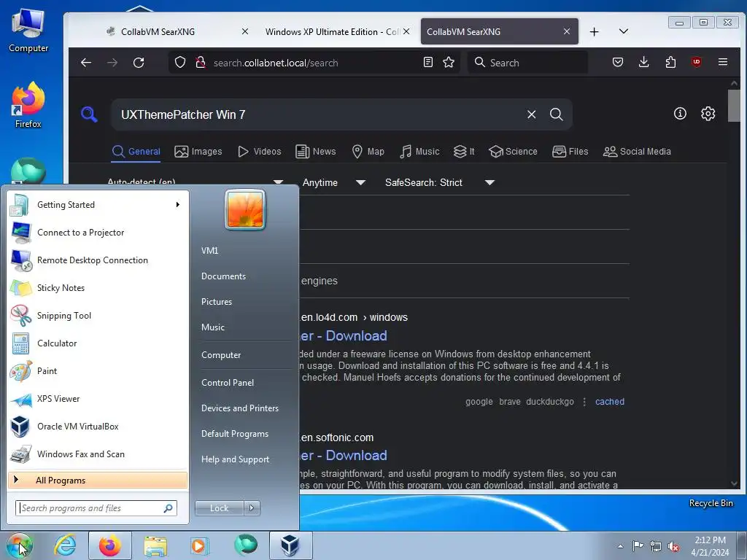Select the Music search category
Viewport: 747px width, 560px height.
pyautogui.click(x=419, y=152)
